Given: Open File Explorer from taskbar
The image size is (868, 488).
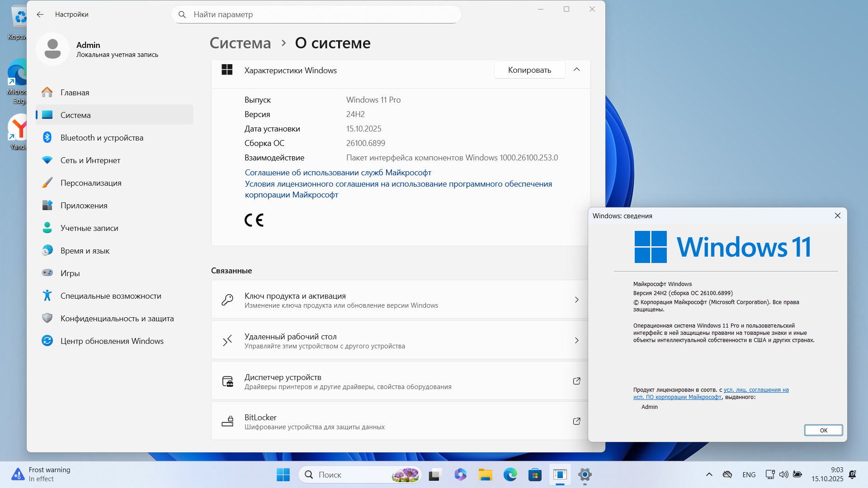Looking at the screenshot, I should [486, 475].
